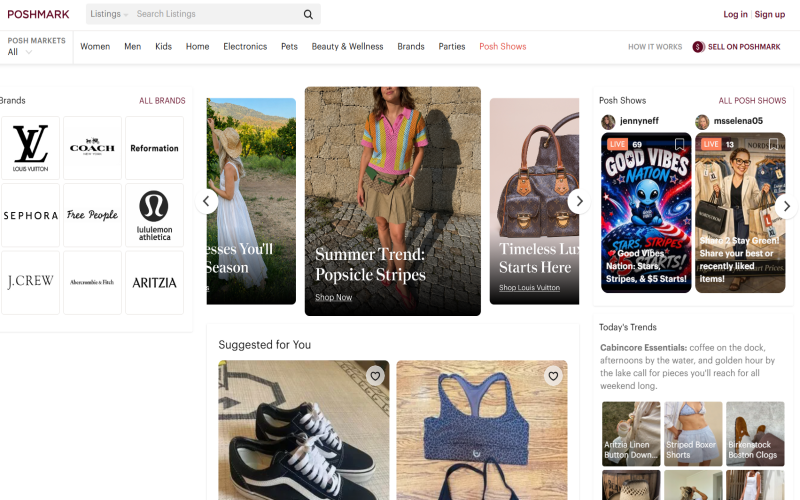
Task: Open Striped Boxer Shorts trend
Action: tap(693, 434)
